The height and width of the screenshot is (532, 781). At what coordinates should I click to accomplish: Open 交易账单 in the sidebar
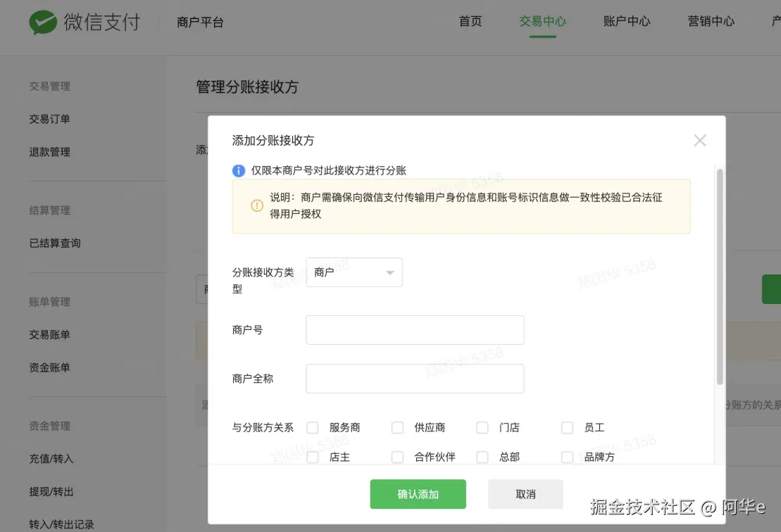tap(49, 334)
